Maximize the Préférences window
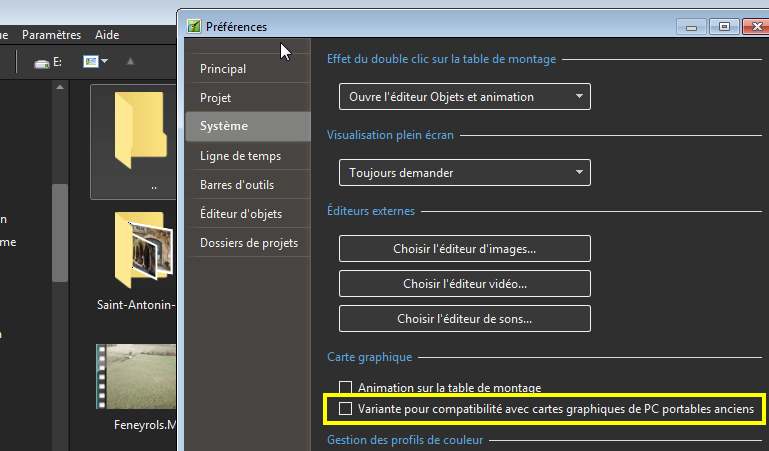Screen dimensions: 769x451 [x=725, y=26]
